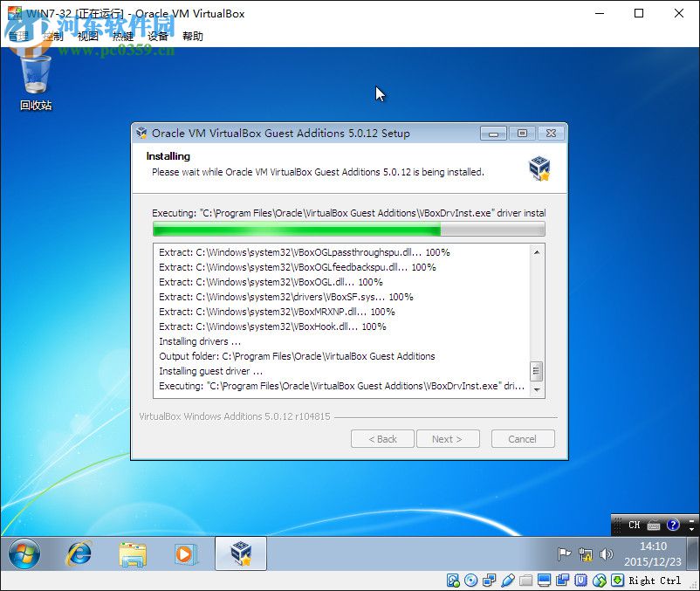Click the install log scrollbar down arrow

pos(537,390)
